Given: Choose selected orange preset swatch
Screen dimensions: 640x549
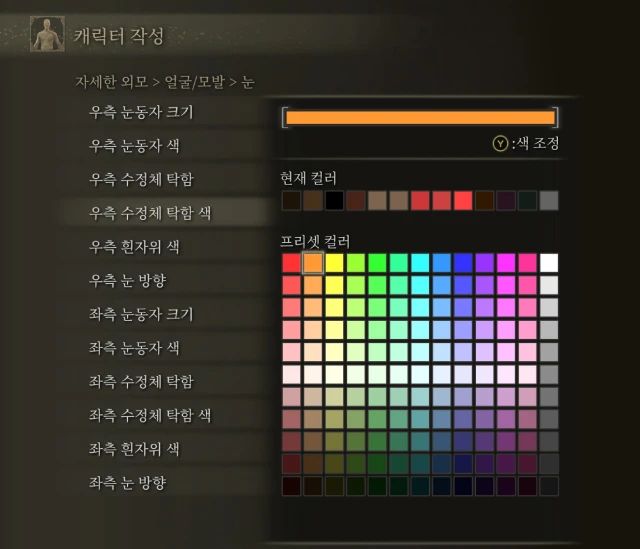Looking at the screenshot, I should pos(313,263).
